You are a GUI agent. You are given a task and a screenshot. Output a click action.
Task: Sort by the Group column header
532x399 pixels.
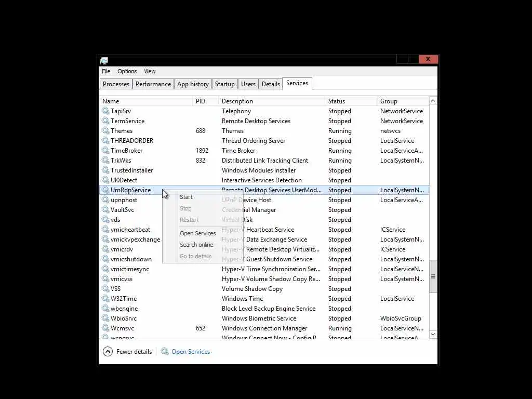(403, 101)
